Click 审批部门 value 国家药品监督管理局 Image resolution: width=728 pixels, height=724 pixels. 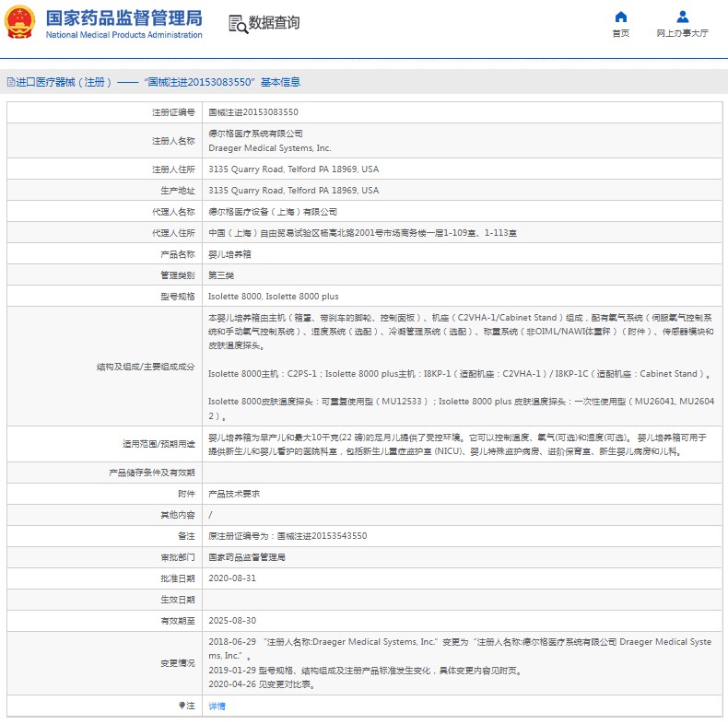click(x=247, y=557)
